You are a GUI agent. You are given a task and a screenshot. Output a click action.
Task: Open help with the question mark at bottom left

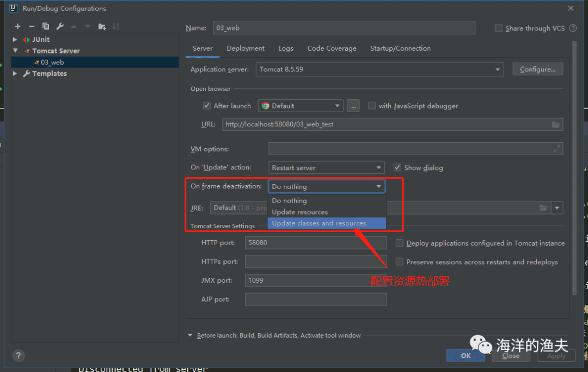click(x=18, y=356)
